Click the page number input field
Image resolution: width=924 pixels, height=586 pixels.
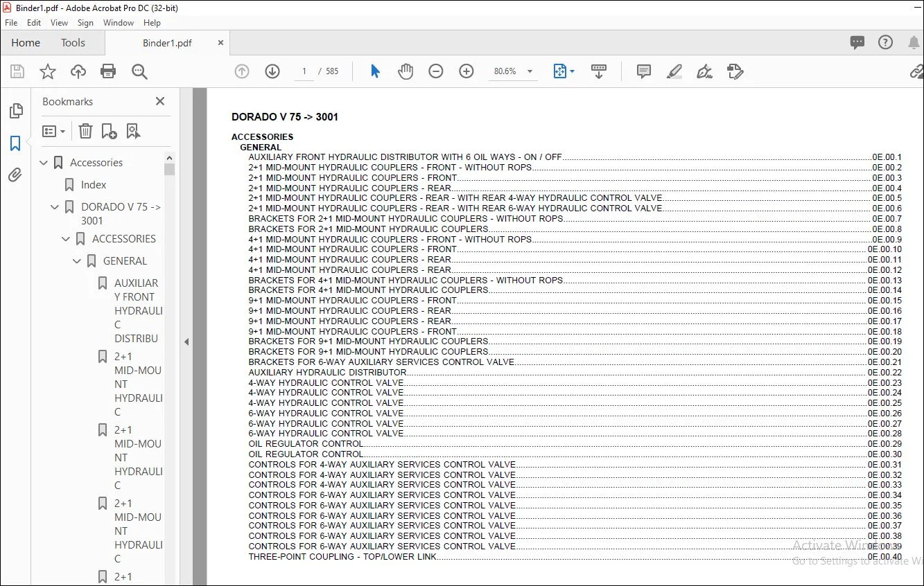click(304, 71)
